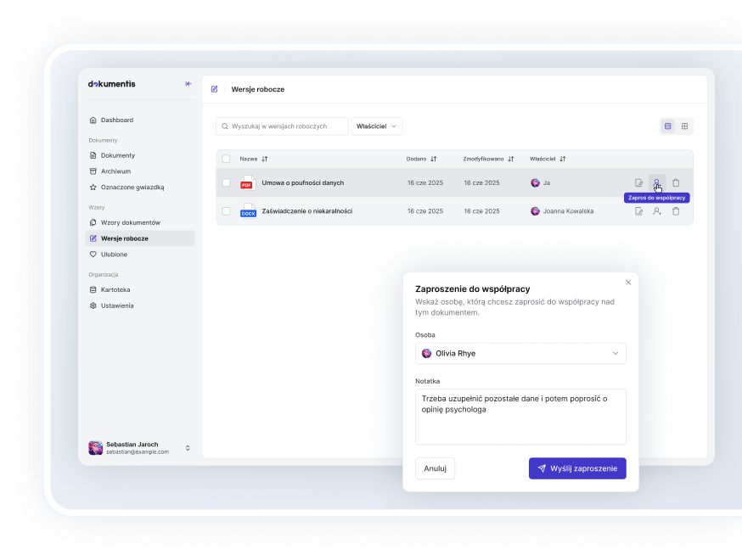Check the Zaświadczenie o niekaralności row

tap(226, 211)
